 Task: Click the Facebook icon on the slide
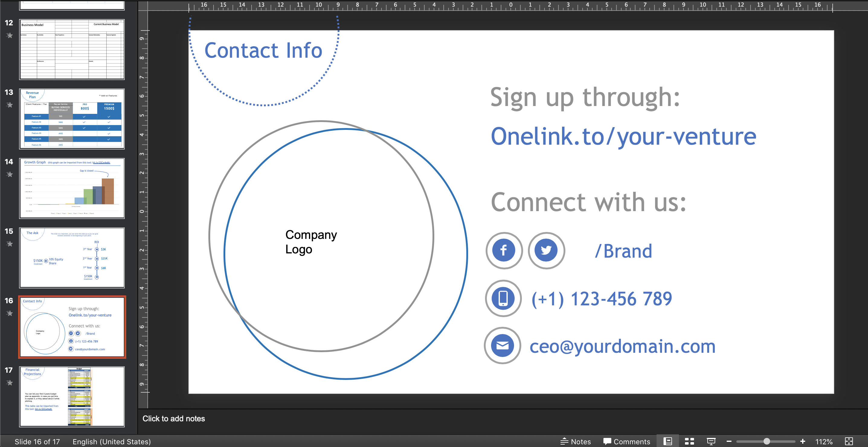(504, 250)
